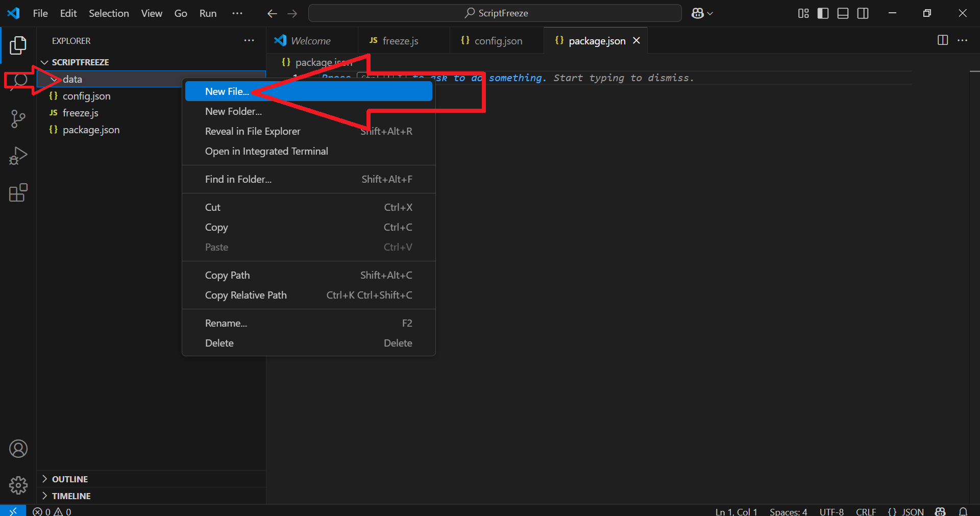Choose Copy Path

308,275
